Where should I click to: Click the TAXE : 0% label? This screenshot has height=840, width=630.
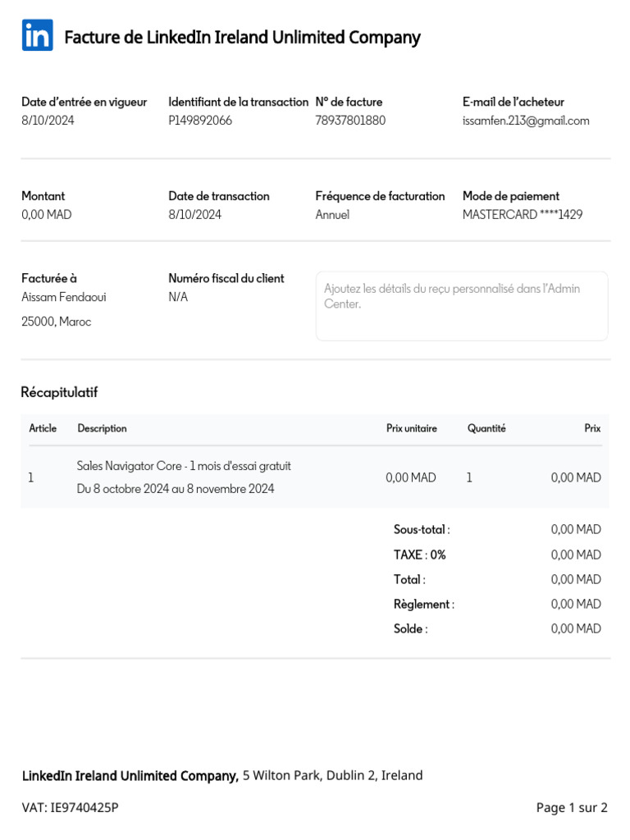pyautogui.click(x=420, y=555)
